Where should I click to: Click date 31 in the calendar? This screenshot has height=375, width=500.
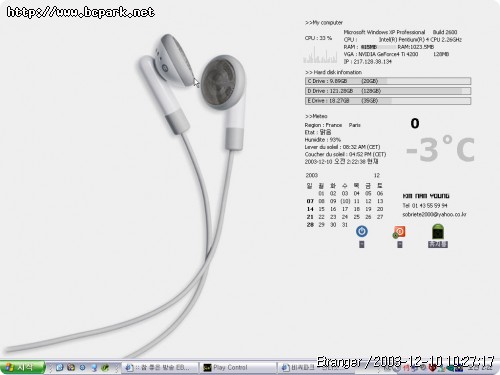[345, 225]
